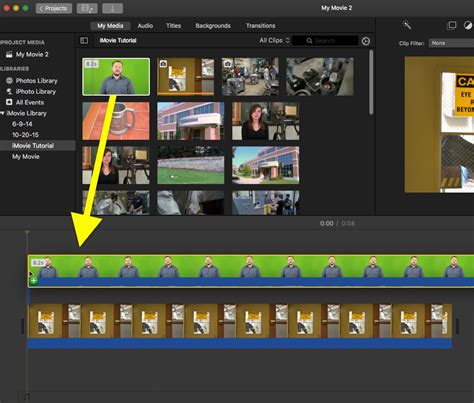The width and height of the screenshot is (474, 403).
Task: Switch to the Transitions tab
Action: tap(261, 26)
